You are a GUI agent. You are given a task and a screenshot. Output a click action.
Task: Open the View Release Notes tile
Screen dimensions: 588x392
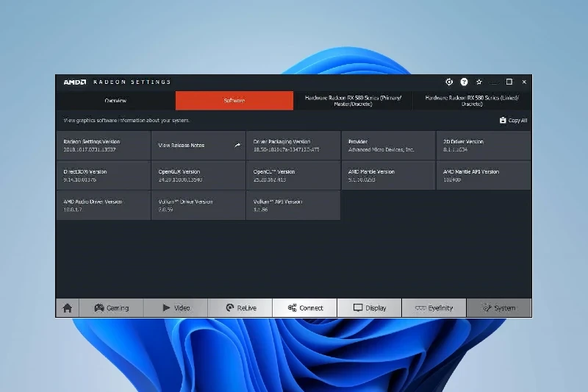point(198,145)
